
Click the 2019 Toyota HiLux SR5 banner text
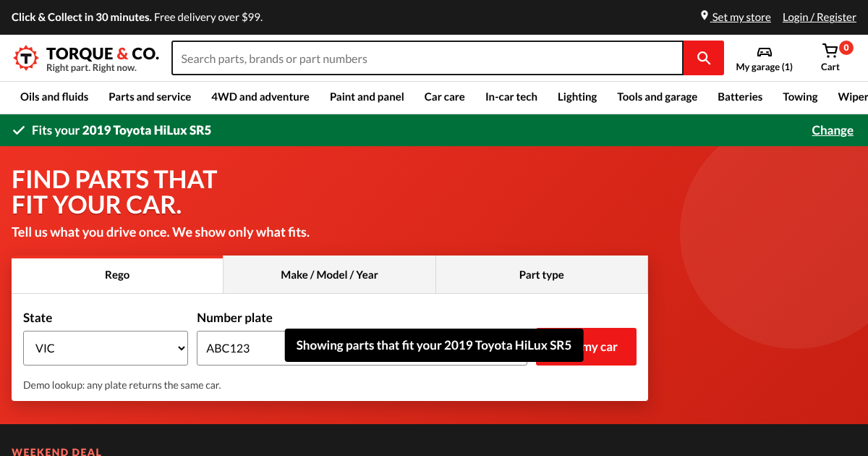click(x=147, y=130)
